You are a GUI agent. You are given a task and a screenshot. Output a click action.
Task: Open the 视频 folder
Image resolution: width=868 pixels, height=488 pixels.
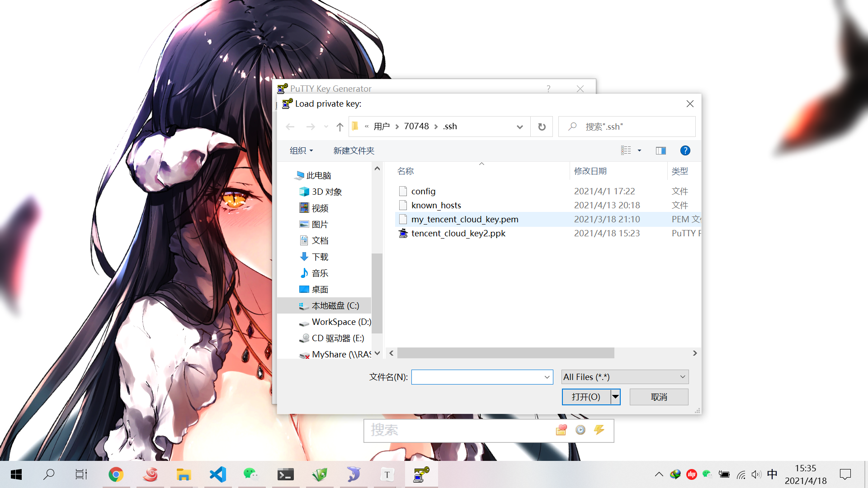click(x=314, y=208)
